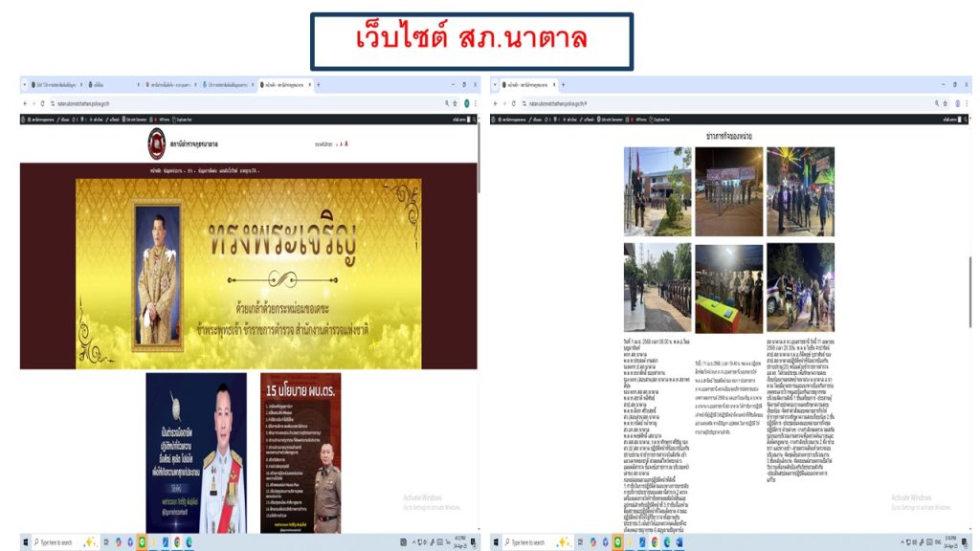Click the back arrow in right browser
This screenshot has width=980, height=551.
tap(496, 102)
